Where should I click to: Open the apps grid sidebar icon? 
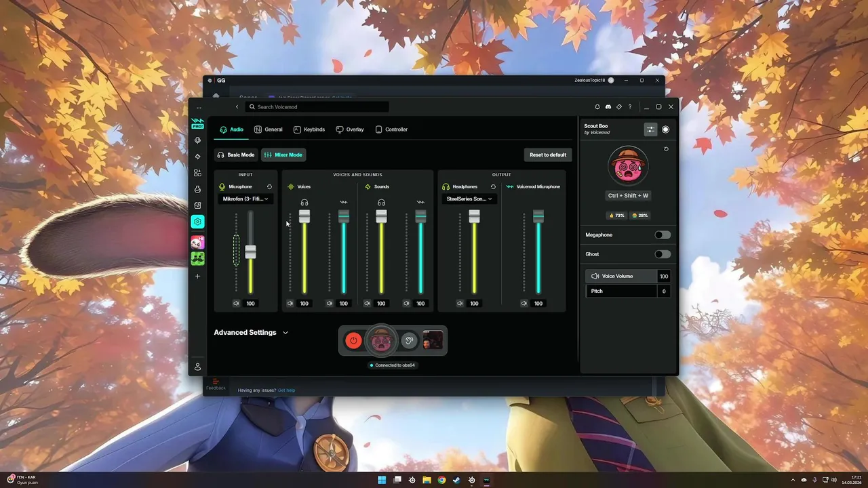pos(197,173)
